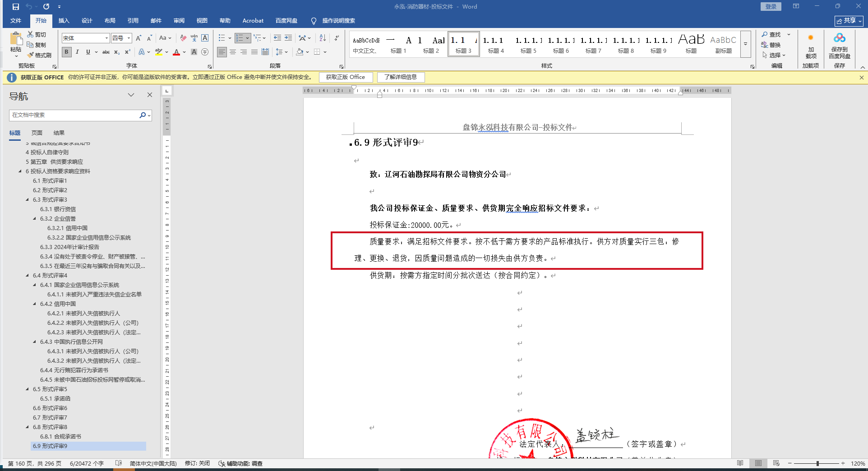Apply the yellow text highlight color
868x471 pixels.
tap(158, 52)
